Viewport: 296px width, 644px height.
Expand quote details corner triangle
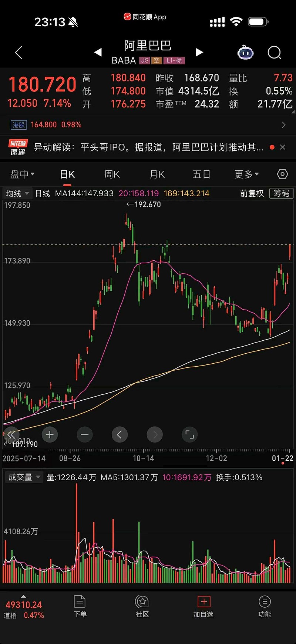pyautogui.click(x=293, y=111)
